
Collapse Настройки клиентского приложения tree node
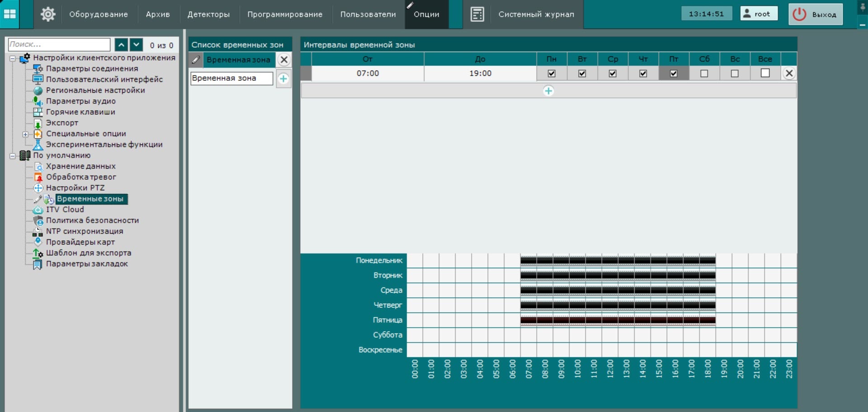point(13,58)
